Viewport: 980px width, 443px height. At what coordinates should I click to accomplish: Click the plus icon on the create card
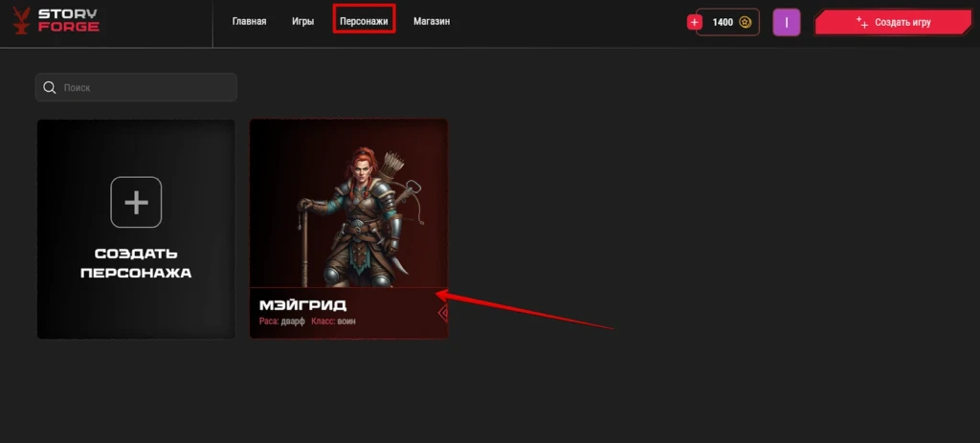coord(136,203)
